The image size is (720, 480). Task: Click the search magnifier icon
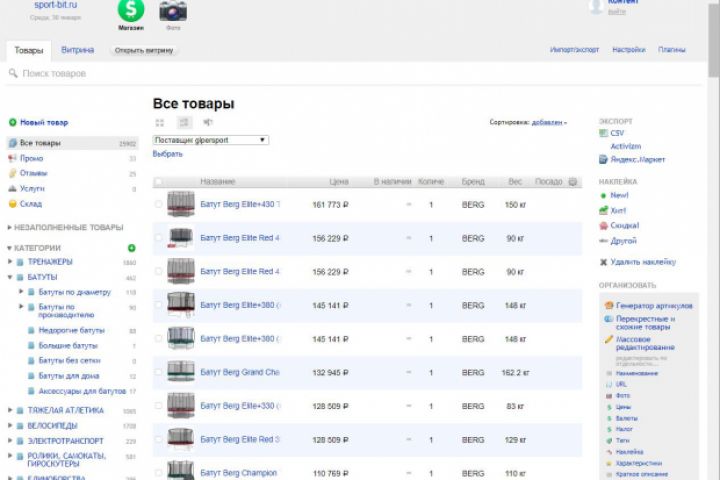[13, 73]
